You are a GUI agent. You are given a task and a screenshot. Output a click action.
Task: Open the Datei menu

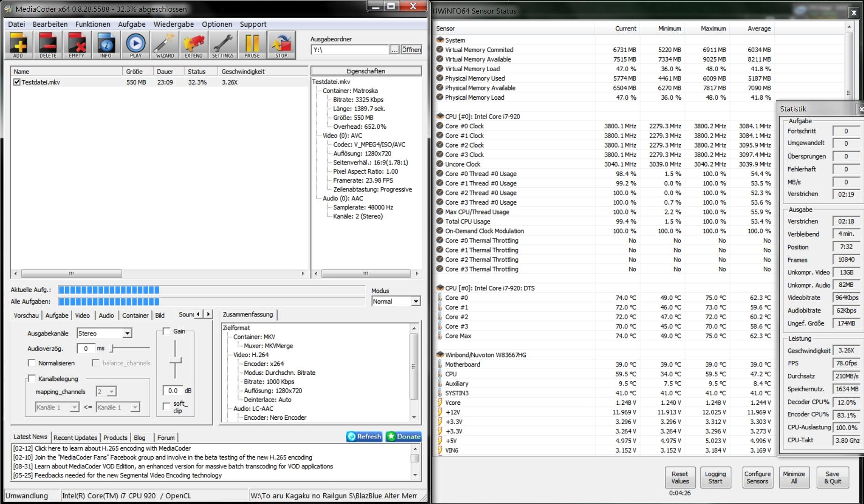(x=16, y=24)
